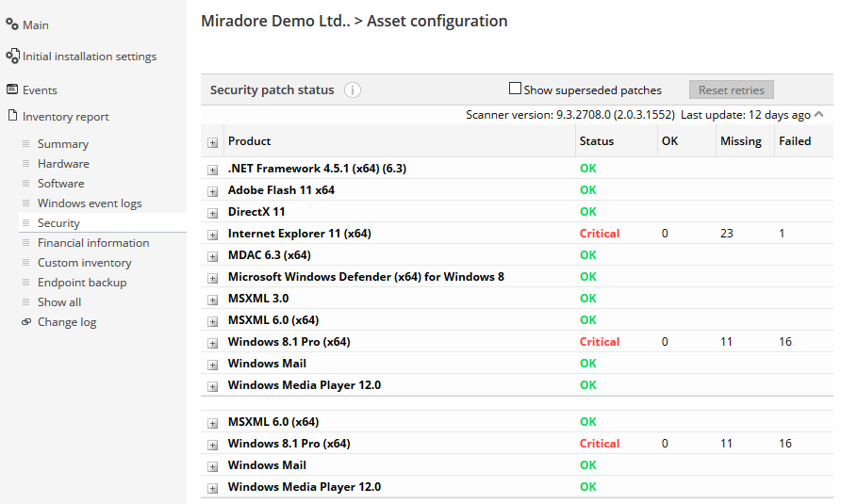Sort table by Missing column header

tap(741, 141)
